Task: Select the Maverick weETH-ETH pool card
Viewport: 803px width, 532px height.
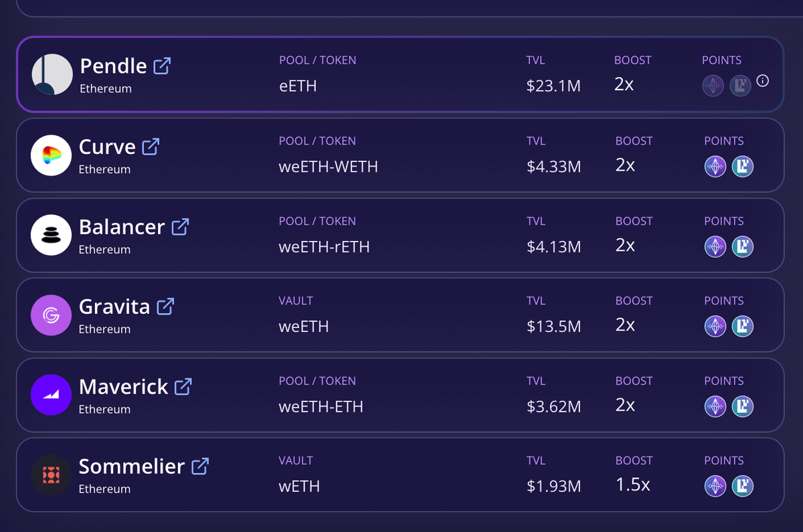Action: (x=400, y=395)
